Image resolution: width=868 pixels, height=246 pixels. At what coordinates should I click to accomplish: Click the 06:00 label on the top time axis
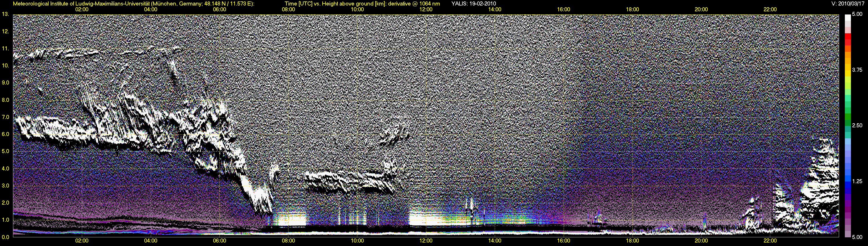point(219,10)
